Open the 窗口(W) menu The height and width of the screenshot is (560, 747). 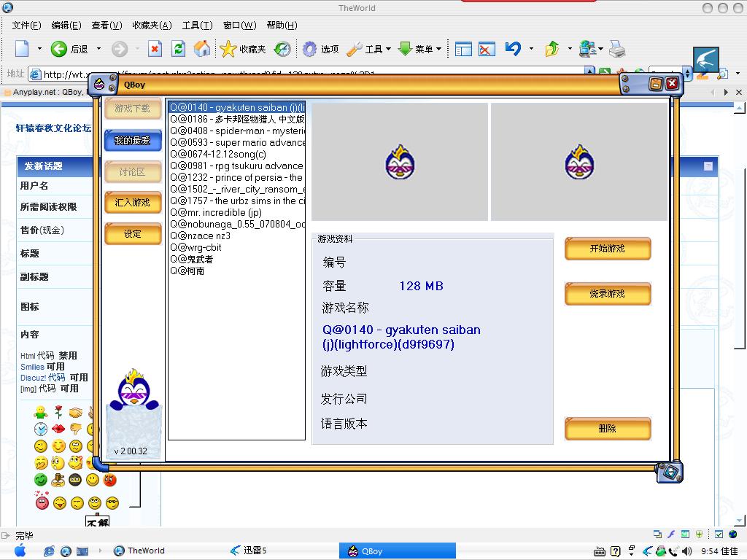(x=239, y=25)
